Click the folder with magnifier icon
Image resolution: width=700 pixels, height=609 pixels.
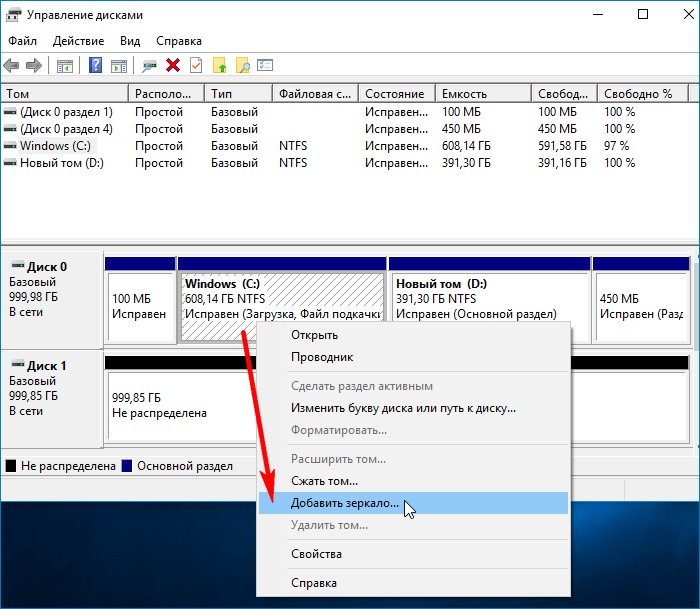pos(242,65)
